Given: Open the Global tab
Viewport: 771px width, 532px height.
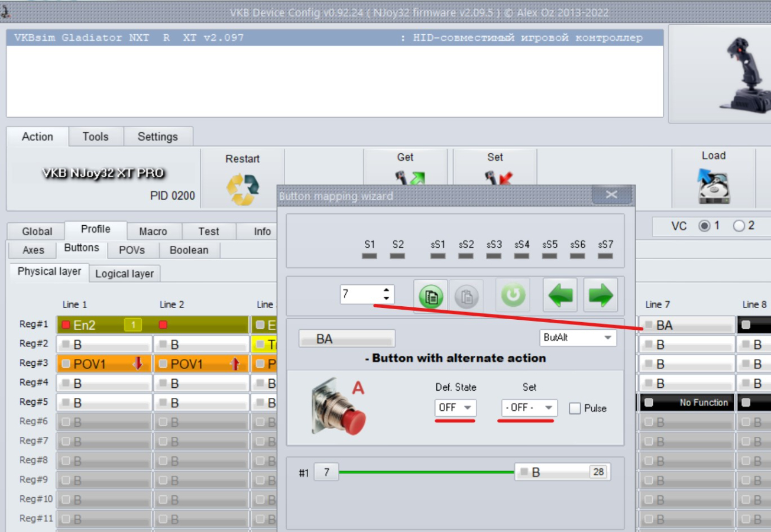Looking at the screenshot, I should (37, 232).
